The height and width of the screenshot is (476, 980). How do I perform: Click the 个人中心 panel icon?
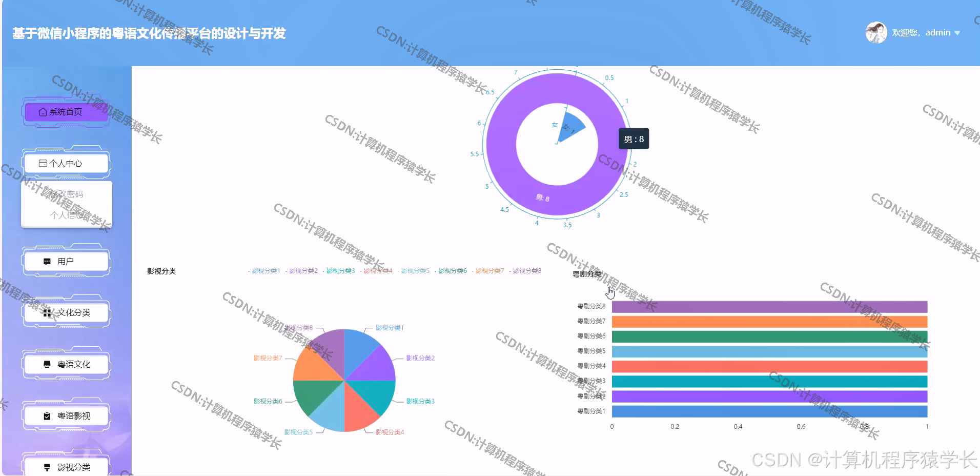tap(43, 163)
